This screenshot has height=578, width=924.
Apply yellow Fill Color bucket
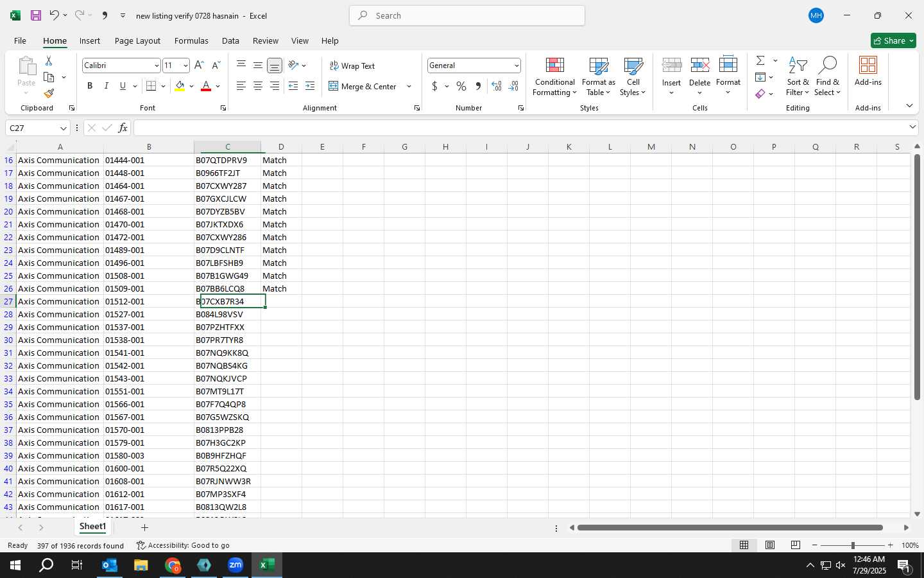tap(180, 86)
